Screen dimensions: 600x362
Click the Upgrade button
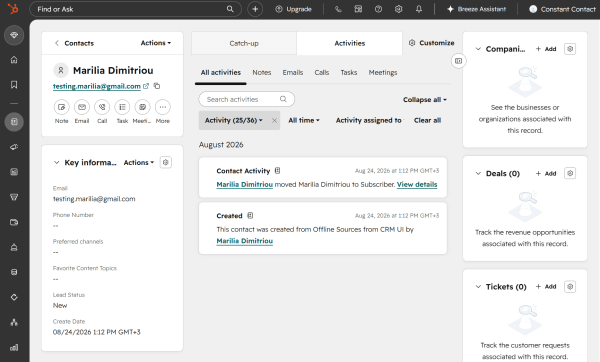(293, 9)
